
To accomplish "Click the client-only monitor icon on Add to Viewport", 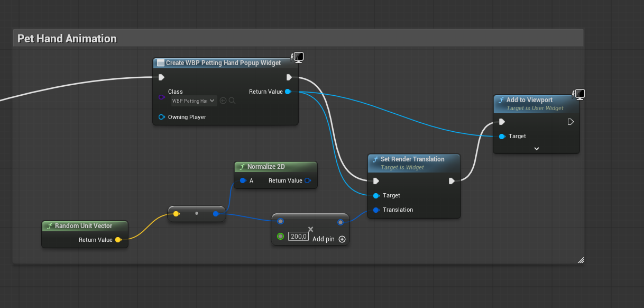I will click(x=579, y=94).
